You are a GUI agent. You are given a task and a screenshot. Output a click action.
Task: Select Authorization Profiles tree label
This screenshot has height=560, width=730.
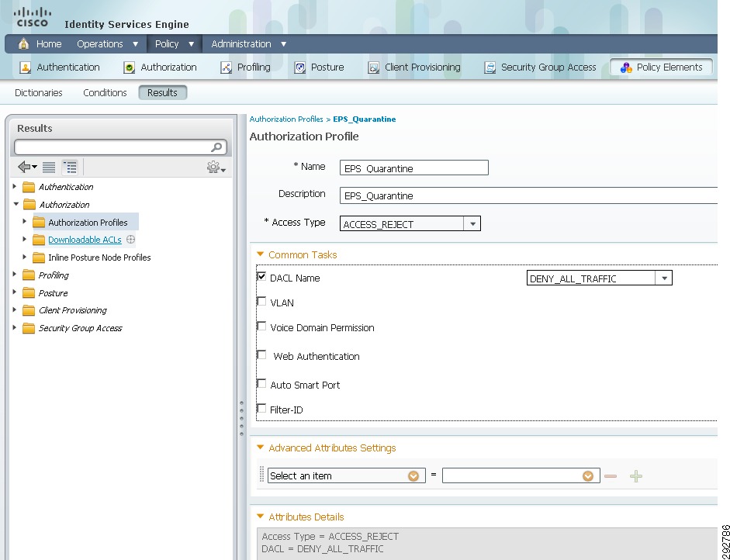tap(88, 223)
